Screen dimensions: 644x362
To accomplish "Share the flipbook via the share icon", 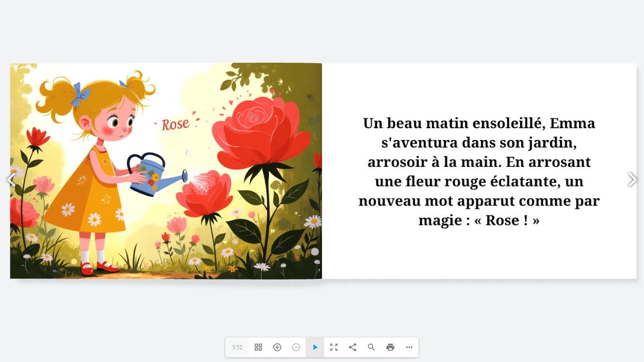I will 353,347.
